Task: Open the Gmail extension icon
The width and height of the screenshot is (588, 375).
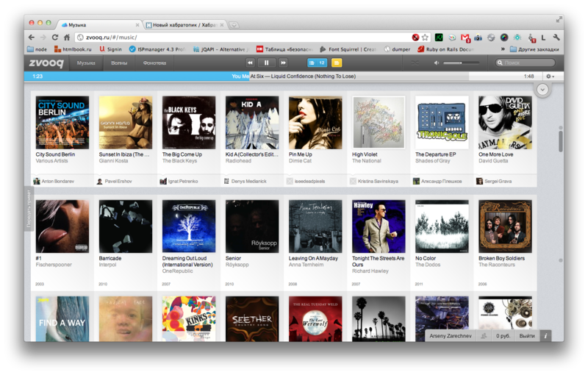Action: click(x=465, y=37)
